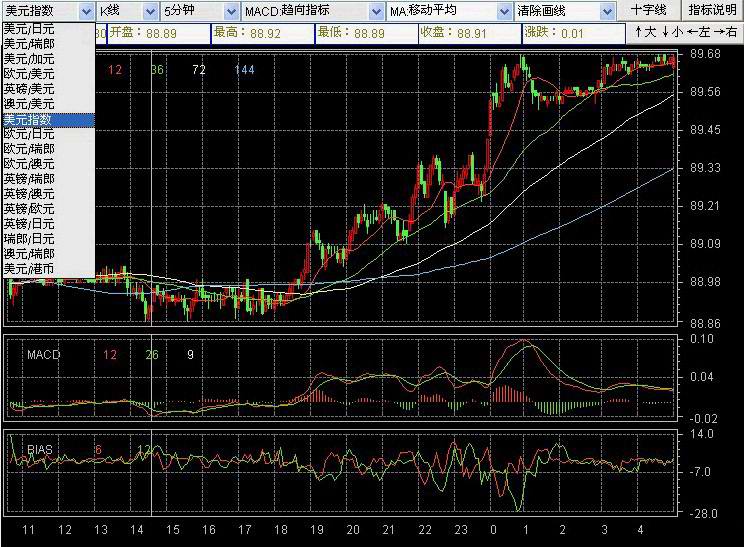The height and width of the screenshot is (547, 744).
Task: Select 美元/加元 in the pair list
Action: pyautogui.click(x=48, y=59)
